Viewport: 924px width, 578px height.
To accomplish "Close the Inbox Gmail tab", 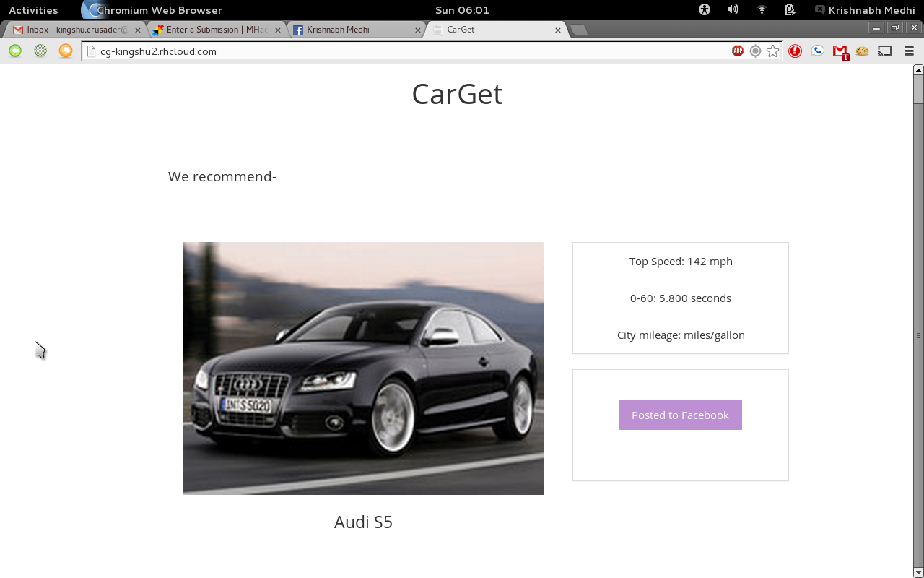I will [138, 30].
